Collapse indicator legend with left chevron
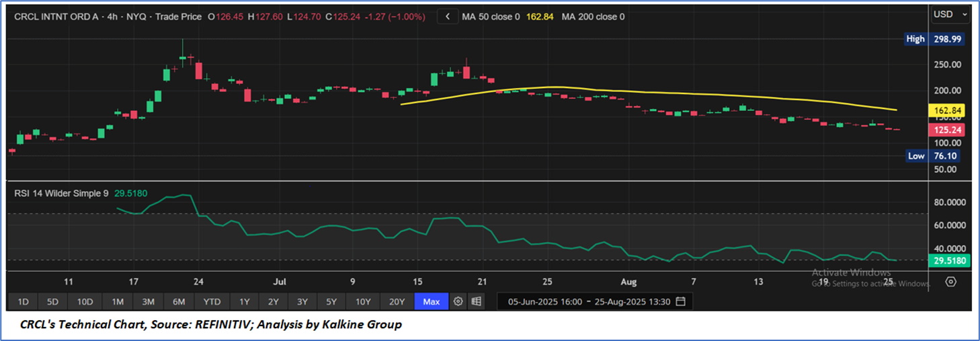 click(448, 16)
